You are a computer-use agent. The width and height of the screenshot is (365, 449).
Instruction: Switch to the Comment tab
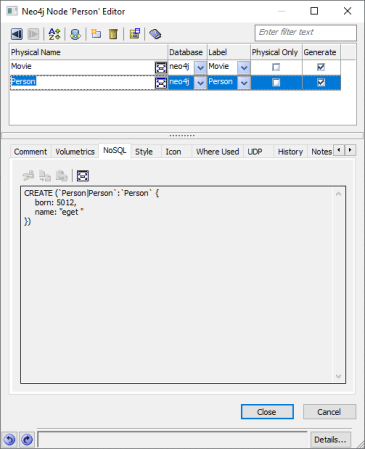click(x=31, y=152)
